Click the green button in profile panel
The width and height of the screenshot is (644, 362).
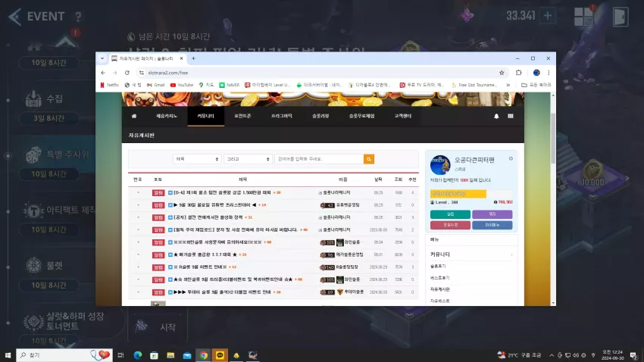[x=450, y=214]
